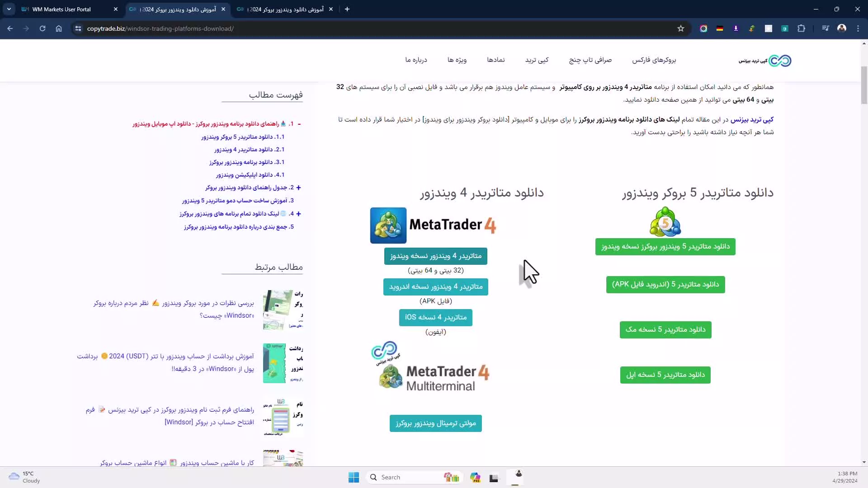868x488 pixels.
Task: Expand section 4 لینک دانلود تمام های بروکر ویندوزر
Action: (299, 213)
